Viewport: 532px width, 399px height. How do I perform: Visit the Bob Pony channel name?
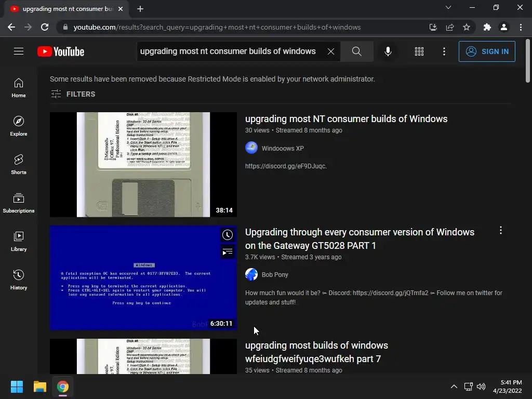coord(275,274)
